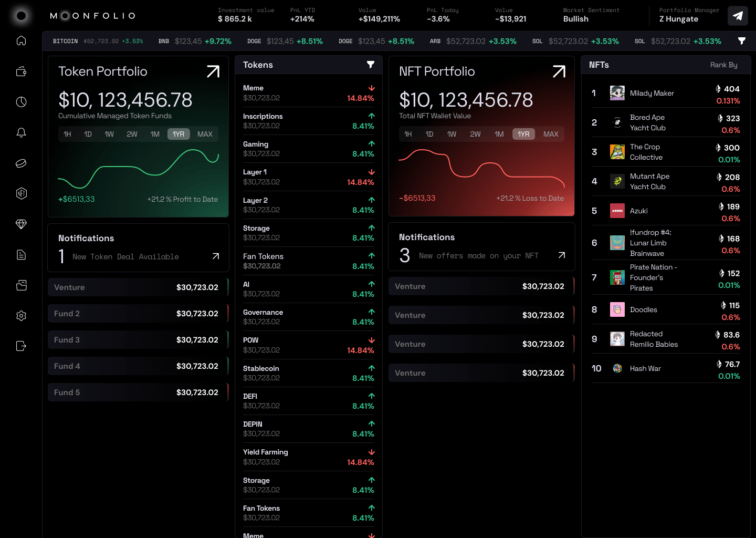Open the Home icon in the sidebar
Screen dimensions: 756x538
point(21,40)
